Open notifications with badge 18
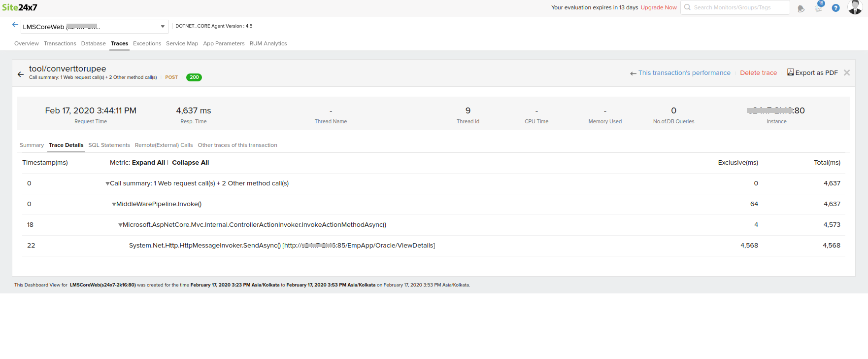868x359 pixels. 819,7
